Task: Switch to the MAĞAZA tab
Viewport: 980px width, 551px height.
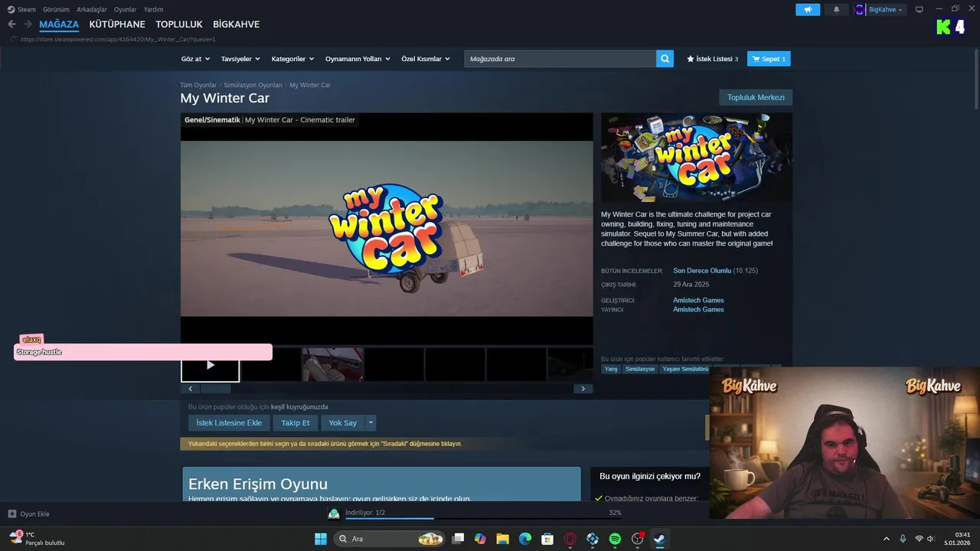Action: click(x=59, y=24)
